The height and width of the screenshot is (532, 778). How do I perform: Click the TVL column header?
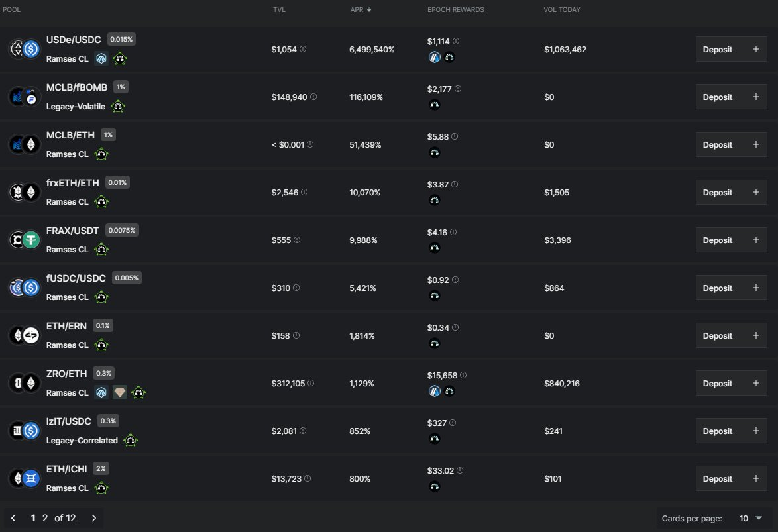[279, 10]
